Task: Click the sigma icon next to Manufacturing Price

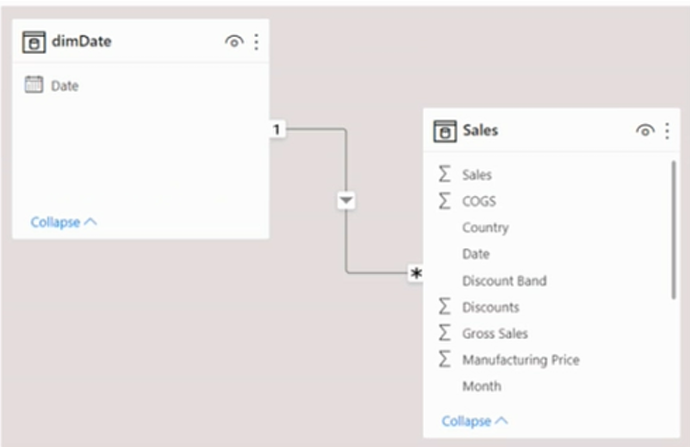Action: [x=445, y=360]
